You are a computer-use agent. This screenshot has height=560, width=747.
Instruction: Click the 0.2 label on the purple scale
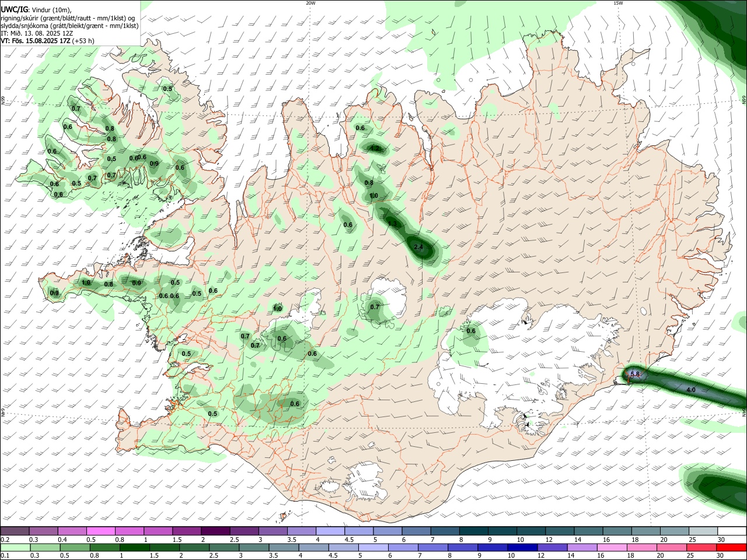click(x=5, y=540)
